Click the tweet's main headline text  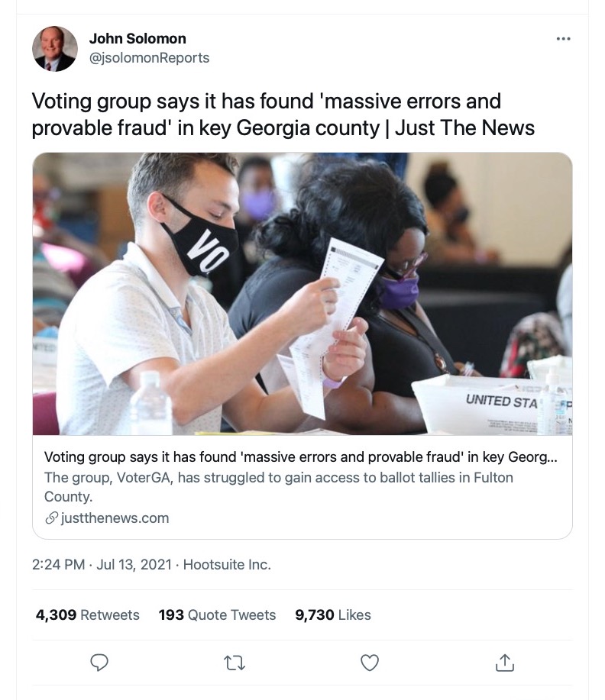[283, 114]
